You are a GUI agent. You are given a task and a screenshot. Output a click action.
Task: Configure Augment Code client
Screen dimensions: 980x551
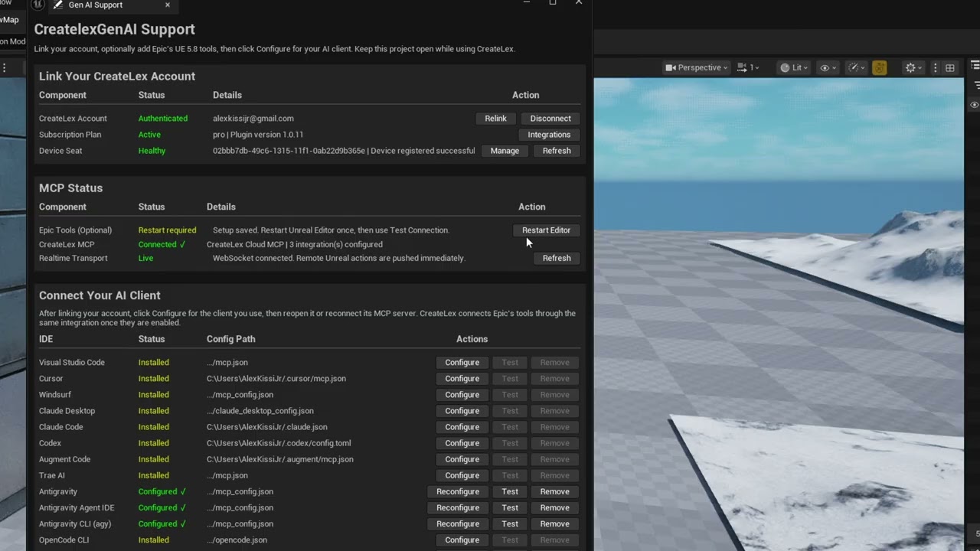tap(462, 459)
